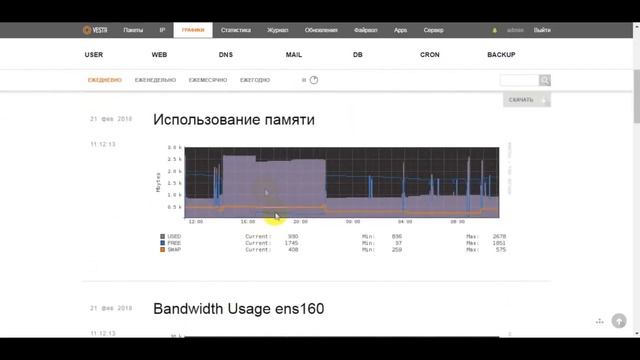Open the Apps menu item

(x=400, y=30)
